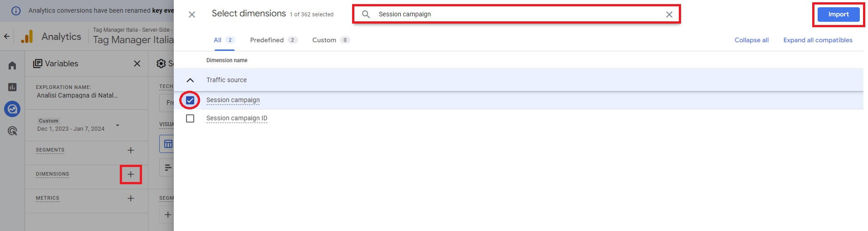Click in the dimension search field
Viewport: 868px width, 231px height.
(517, 15)
